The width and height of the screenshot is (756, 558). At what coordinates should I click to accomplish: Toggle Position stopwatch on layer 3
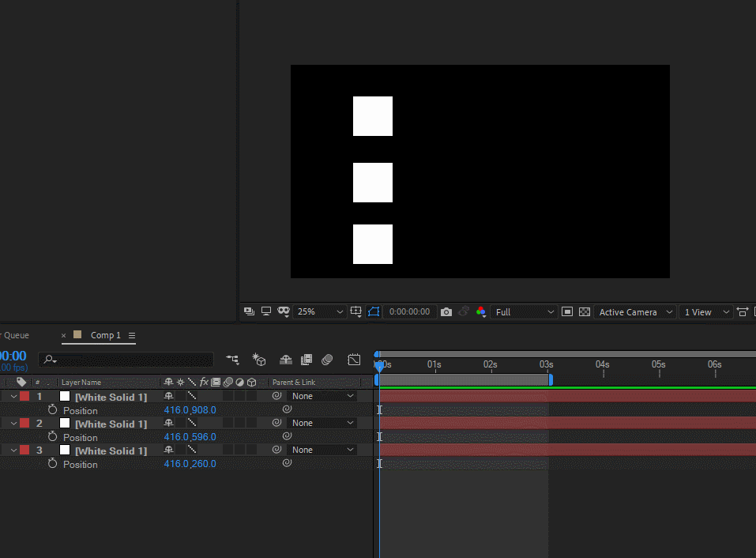53,463
